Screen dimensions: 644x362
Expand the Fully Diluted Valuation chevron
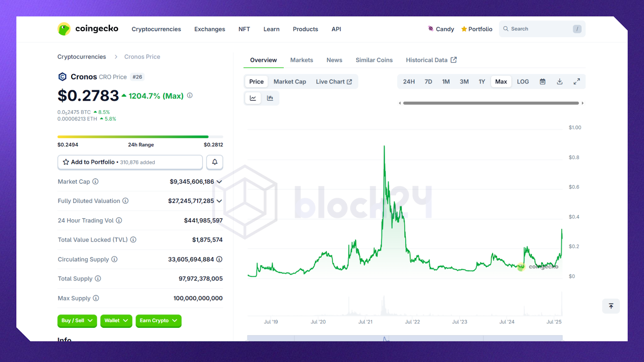click(219, 201)
